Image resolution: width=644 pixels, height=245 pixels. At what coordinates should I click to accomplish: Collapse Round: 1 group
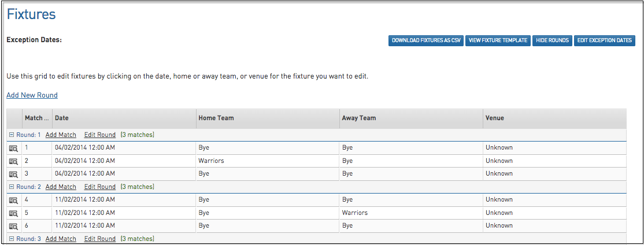(12, 135)
